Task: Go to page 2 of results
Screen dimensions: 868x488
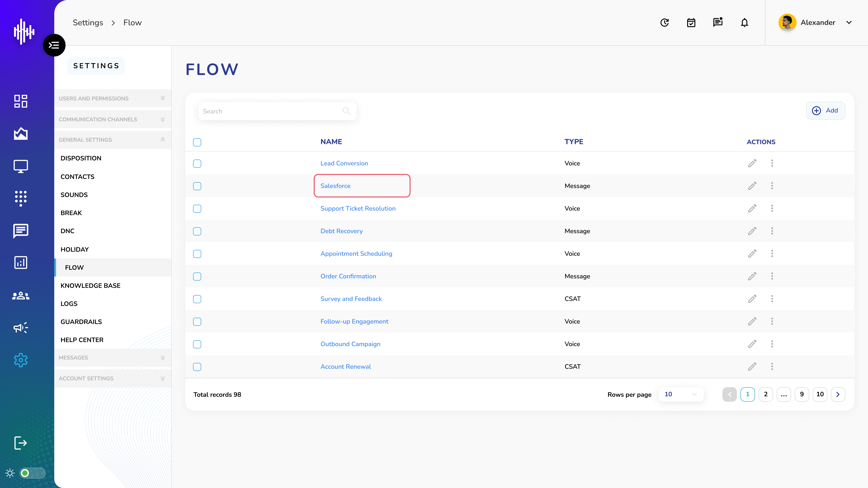Action: (766, 394)
